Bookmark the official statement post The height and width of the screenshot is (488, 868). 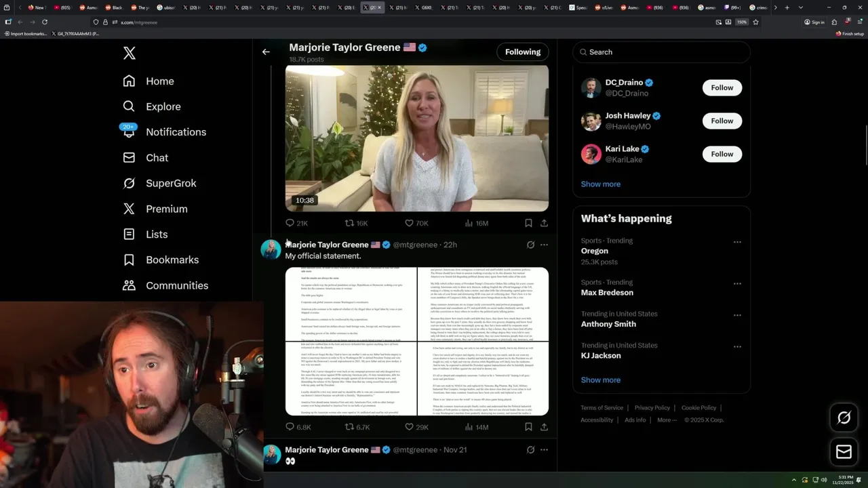pyautogui.click(x=528, y=427)
